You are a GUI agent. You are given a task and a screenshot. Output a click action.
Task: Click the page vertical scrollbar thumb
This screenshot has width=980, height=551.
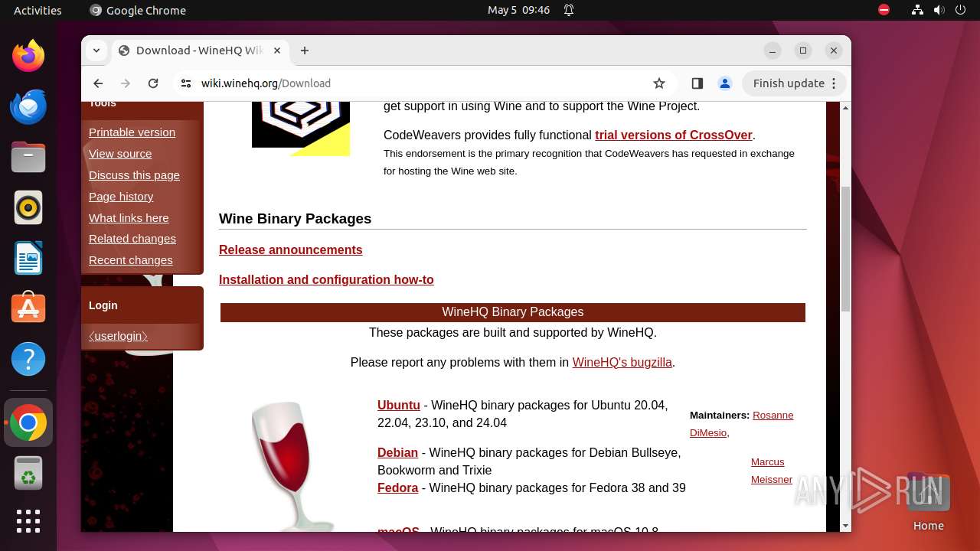click(x=845, y=249)
